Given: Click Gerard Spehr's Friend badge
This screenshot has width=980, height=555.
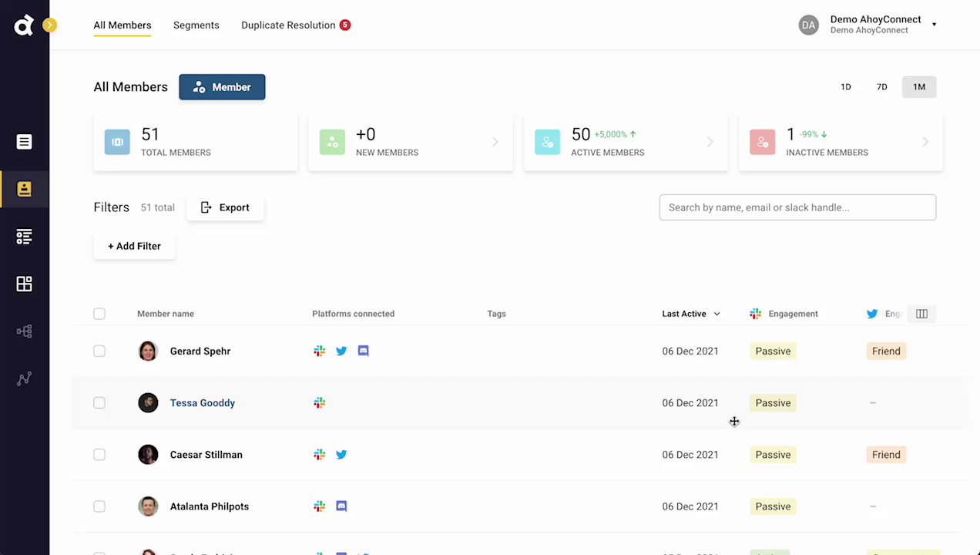Looking at the screenshot, I should coord(886,351).
